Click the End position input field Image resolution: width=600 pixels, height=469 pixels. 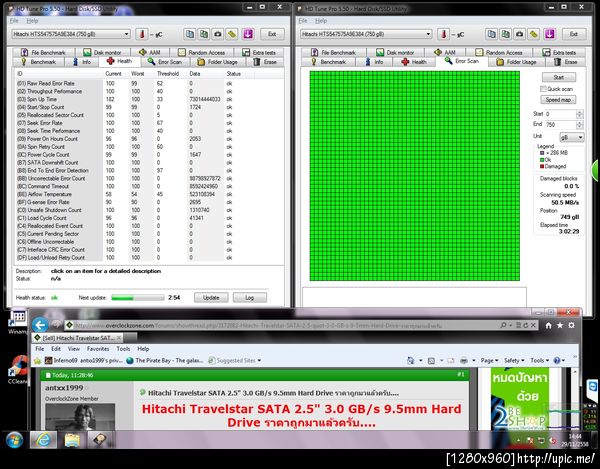[560, 125]
